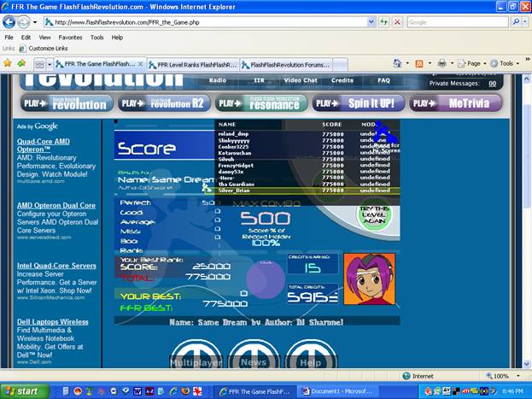532x399 pixels.
Task: Click the Refresh page icon
Action: coord(383,22)
